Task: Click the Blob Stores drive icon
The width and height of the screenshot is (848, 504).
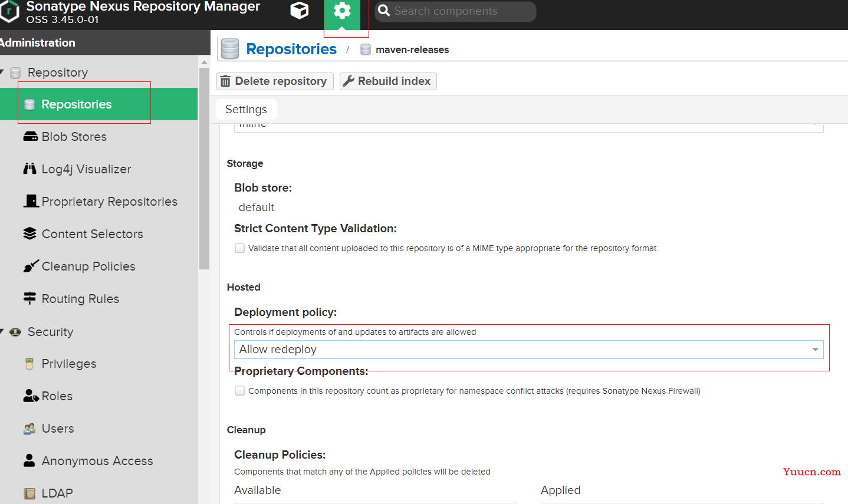Action: pos(30,137)
